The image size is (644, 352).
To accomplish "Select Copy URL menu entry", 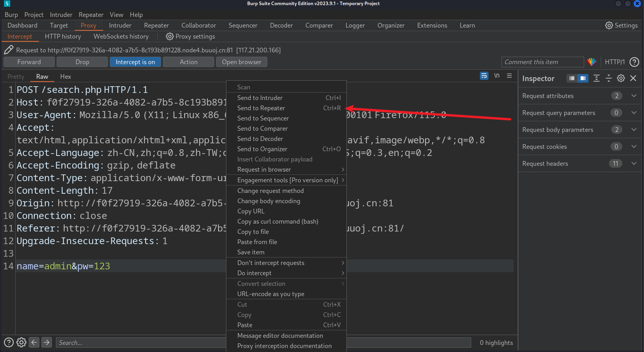I will coord(286,211).
